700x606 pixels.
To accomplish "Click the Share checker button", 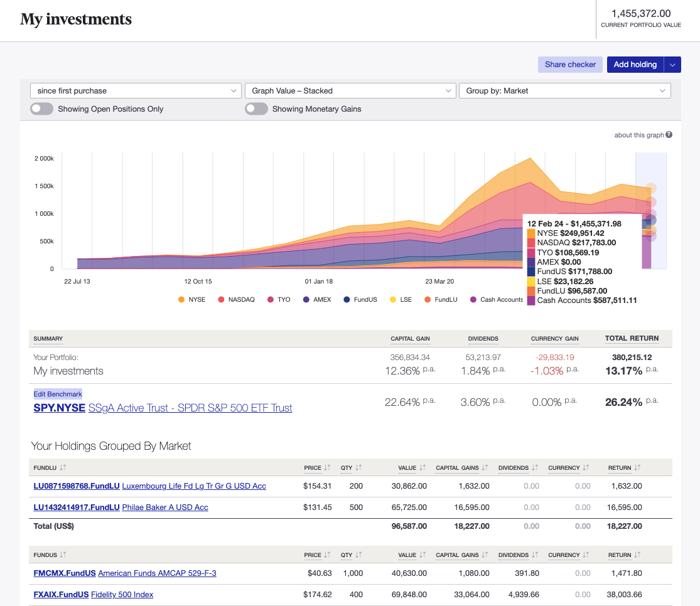I will click(570, 65).
